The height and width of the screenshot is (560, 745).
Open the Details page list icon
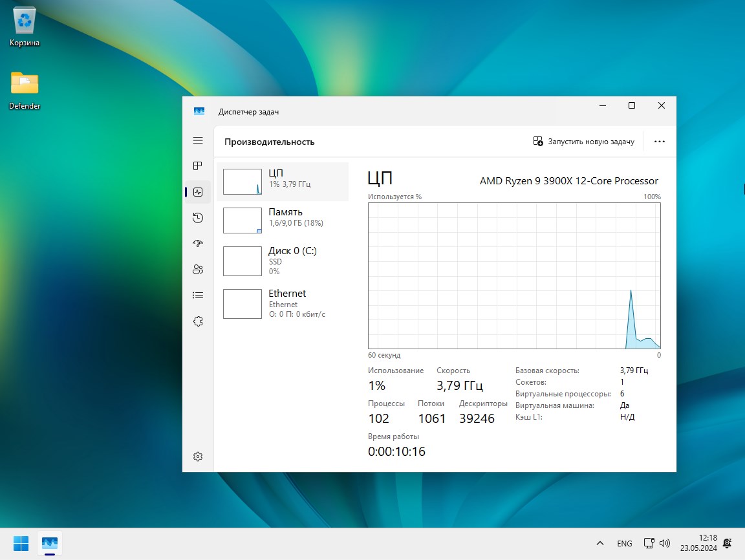198,296
